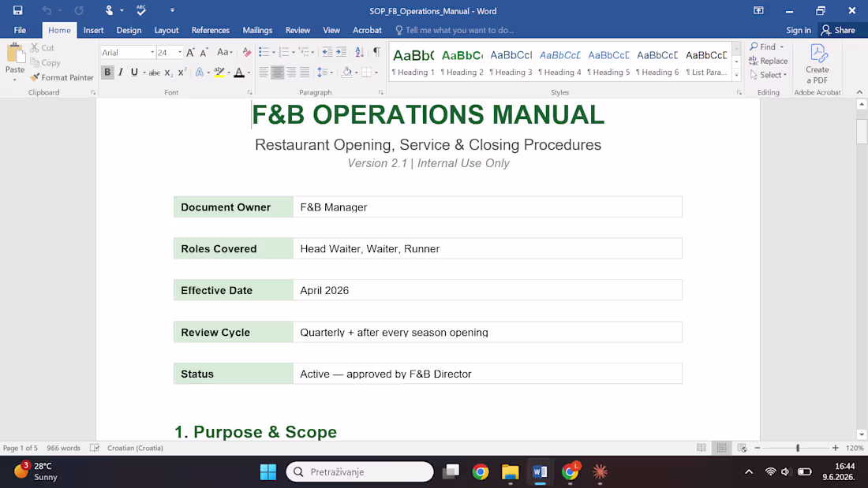The height and width of the screenshot is (488, 868).
Task: Apply subscript formatting
Action: coord(168,73)
